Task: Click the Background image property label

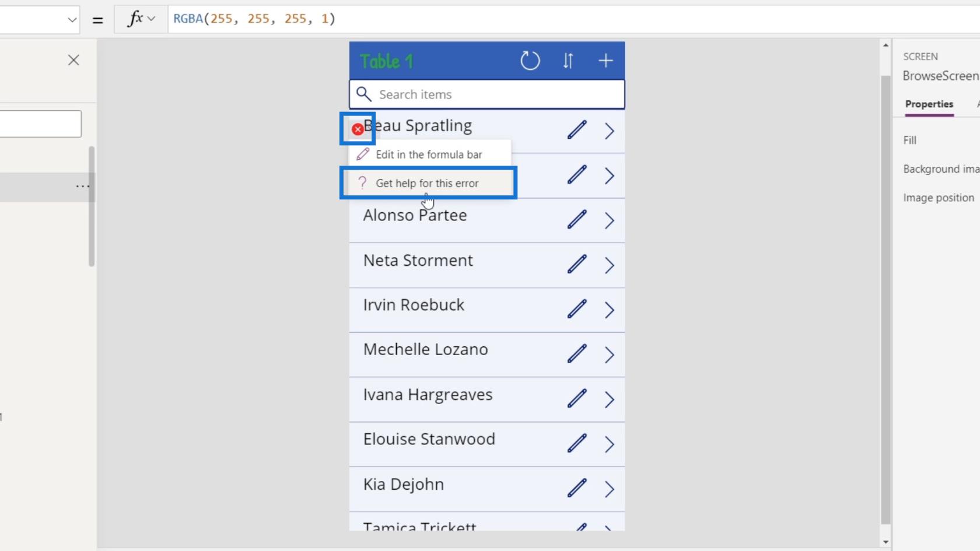Action: 941,169
